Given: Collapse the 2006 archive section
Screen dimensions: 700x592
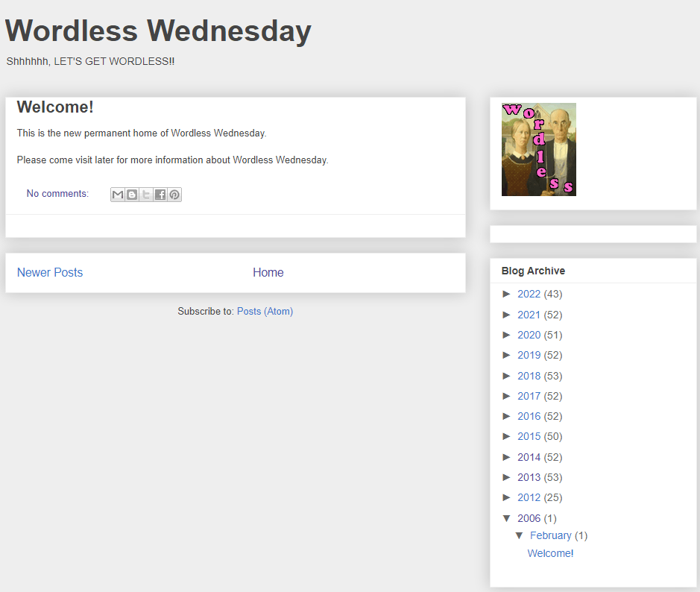Looking at the screenshot, I should pos(508,518).
